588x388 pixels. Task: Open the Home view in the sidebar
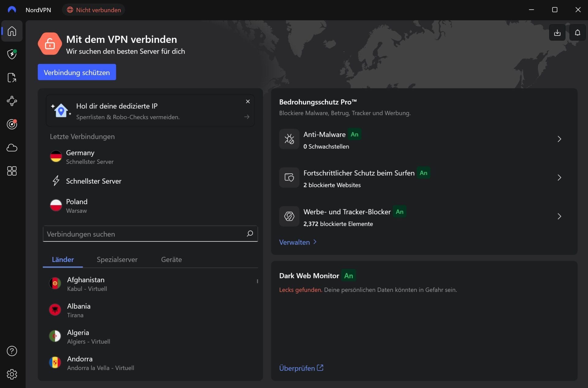12,31
